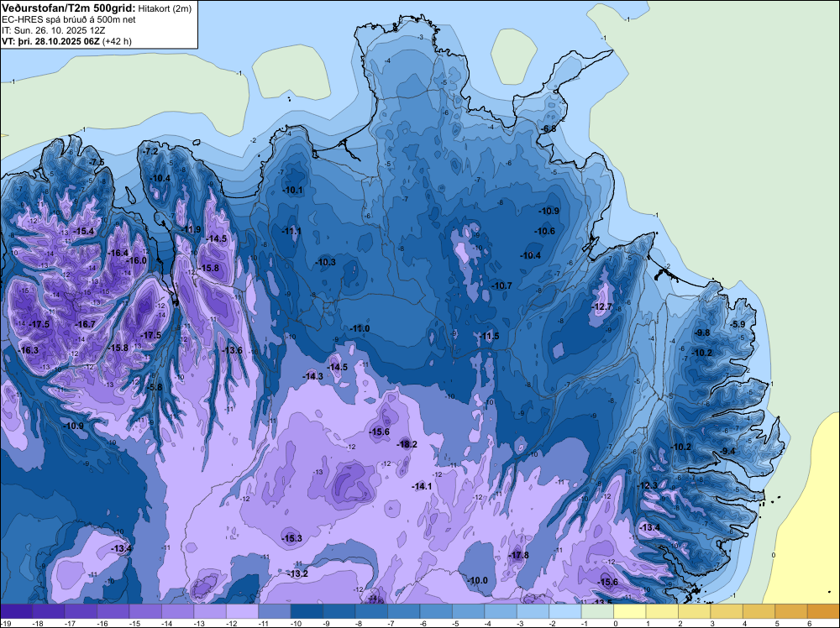Select legend swatch above the -7 label

pyautogui.click(x=404, y=611)
